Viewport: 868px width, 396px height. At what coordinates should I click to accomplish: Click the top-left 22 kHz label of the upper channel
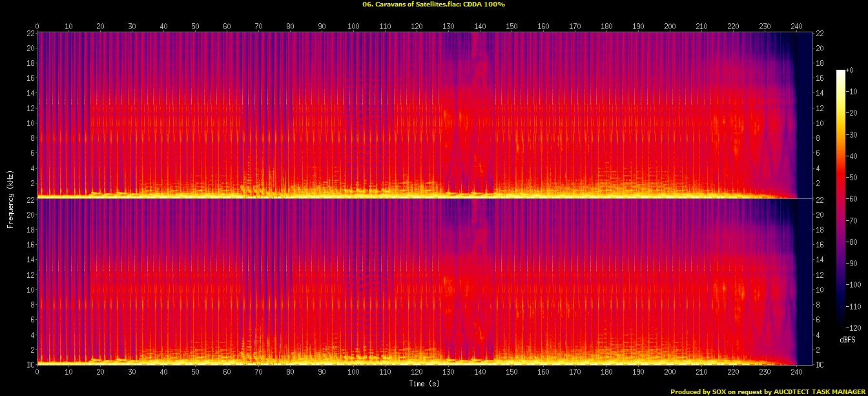coord(30,34)
